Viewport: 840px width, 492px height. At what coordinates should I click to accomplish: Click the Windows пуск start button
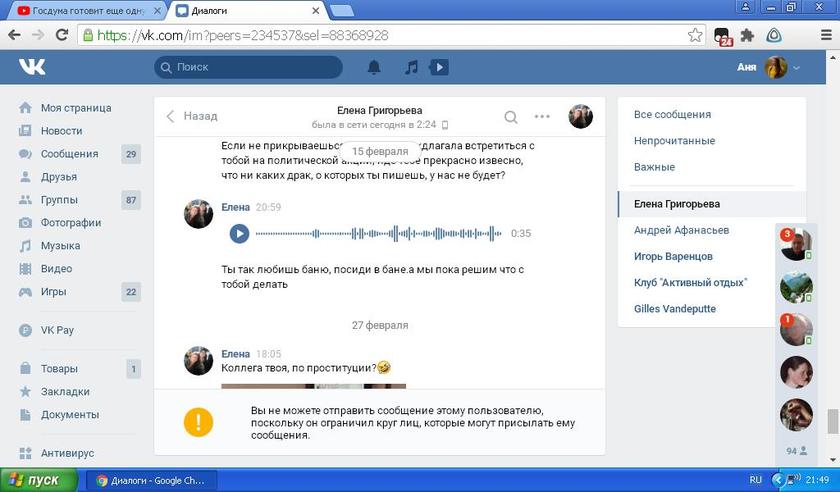[x=36, y=480]
